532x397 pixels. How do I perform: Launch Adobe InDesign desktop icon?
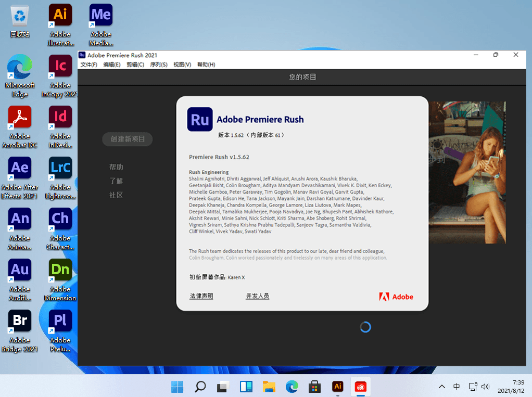pos(60,127)
